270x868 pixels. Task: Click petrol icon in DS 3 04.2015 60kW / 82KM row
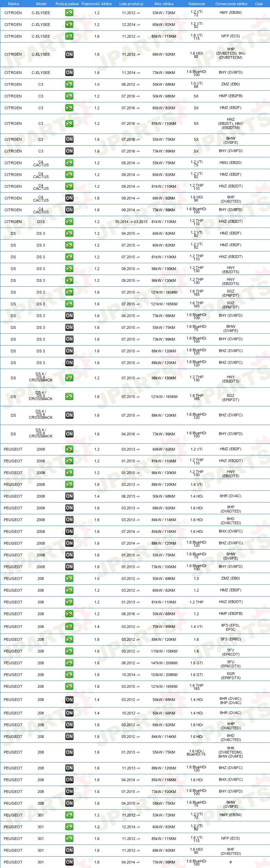(69, 233)
